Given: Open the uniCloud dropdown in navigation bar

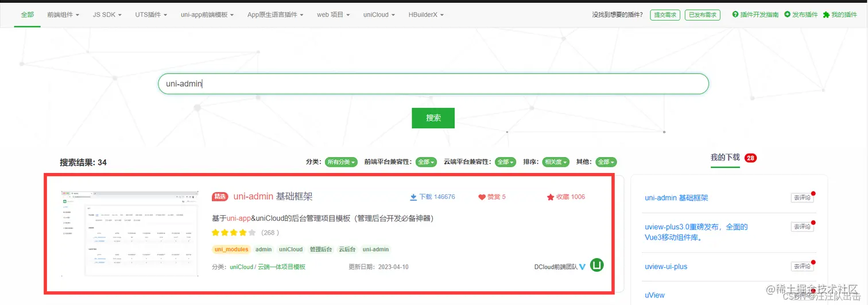Looking at the screenshot, I should click(379, 14).
